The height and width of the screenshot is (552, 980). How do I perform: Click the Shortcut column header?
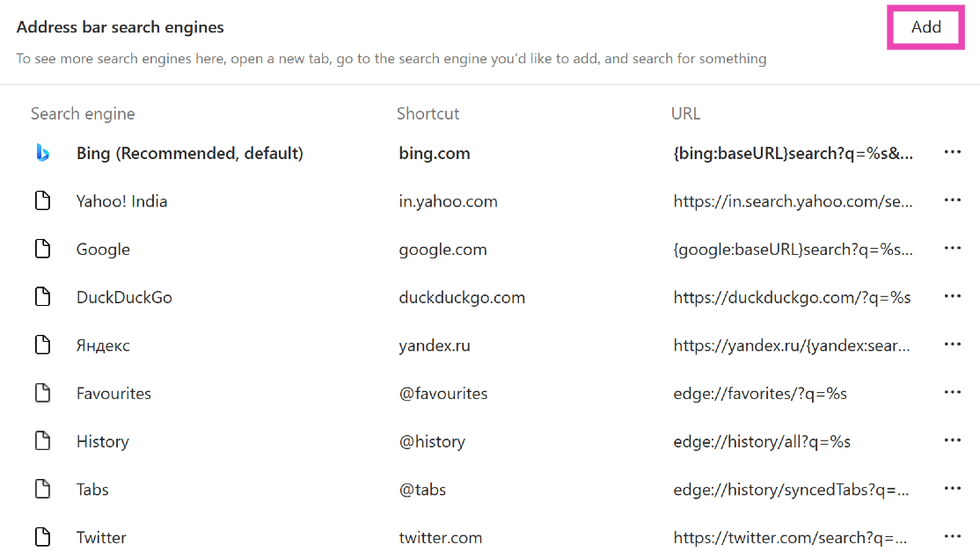pos(428,113)
